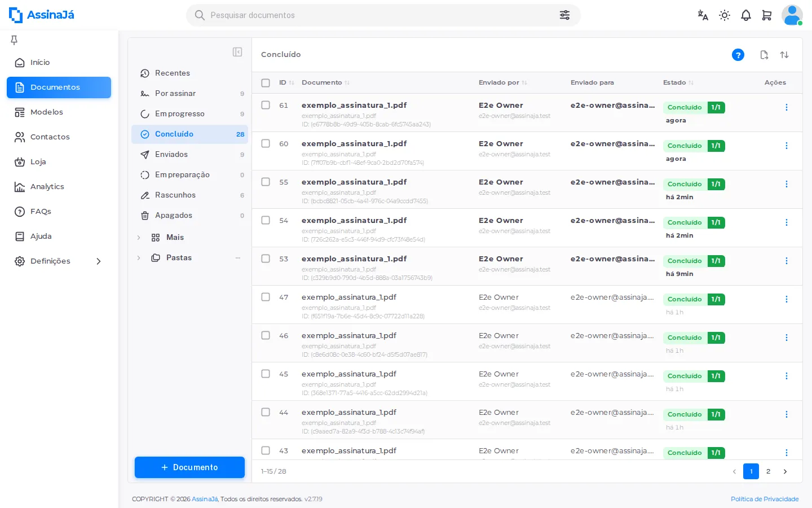The width and height of the screenshot is (812, 508).
Task: Open the search filter options icon
Action: pos(564,15)
